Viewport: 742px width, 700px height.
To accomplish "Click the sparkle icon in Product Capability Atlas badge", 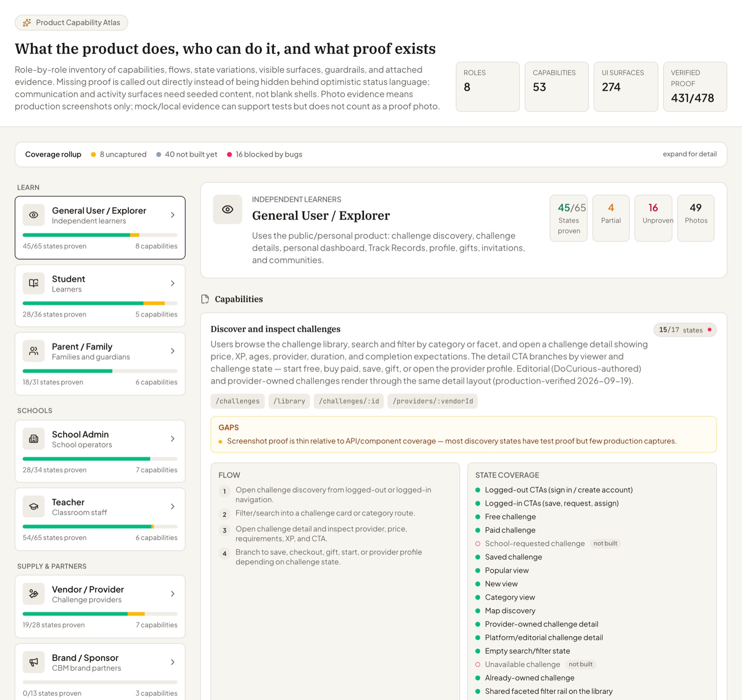I will tap(27, 22).
